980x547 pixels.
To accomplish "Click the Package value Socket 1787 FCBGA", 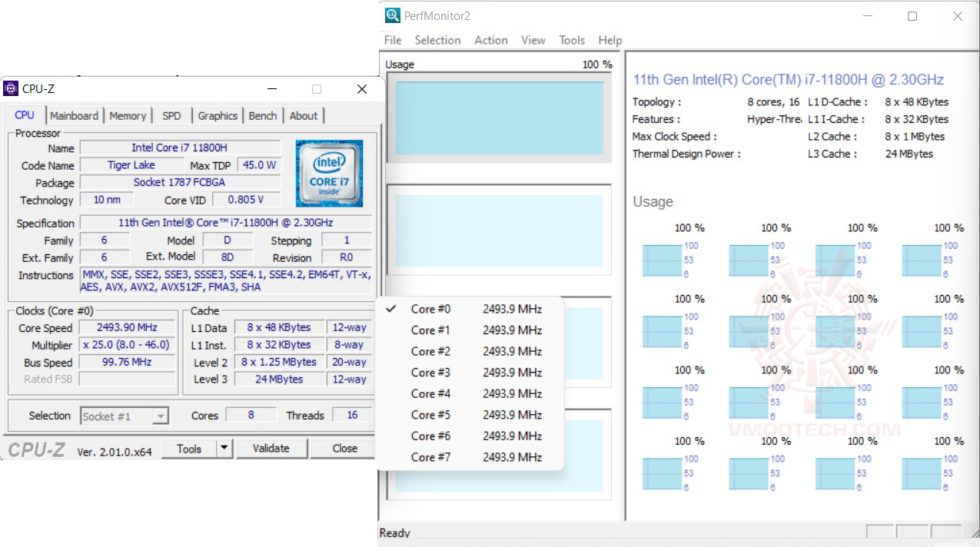I will (x=179, y=183).
